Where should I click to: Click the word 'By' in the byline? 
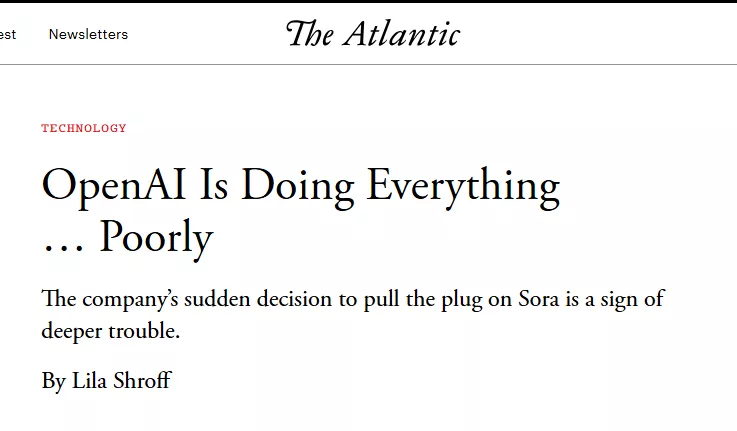54,381
